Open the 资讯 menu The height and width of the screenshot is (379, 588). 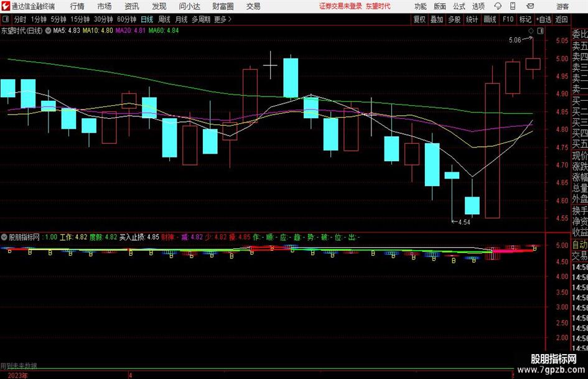click(x=132, y=6)
